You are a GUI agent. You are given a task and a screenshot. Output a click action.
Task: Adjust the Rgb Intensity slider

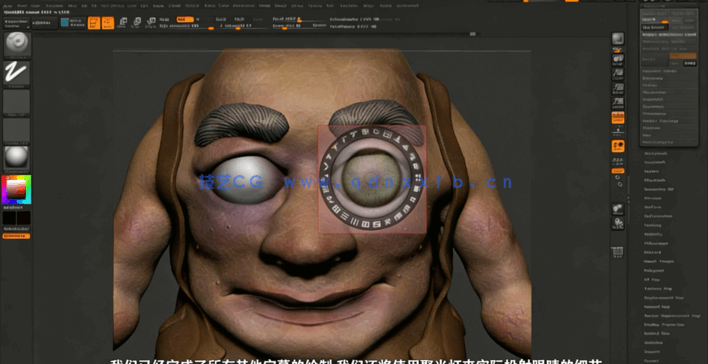(186, 26)
